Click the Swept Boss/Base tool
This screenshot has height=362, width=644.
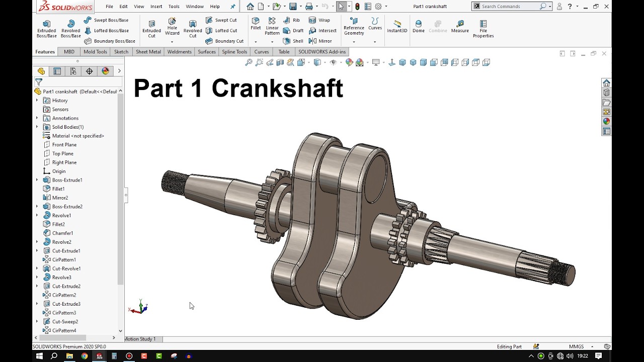pos(106,20)
